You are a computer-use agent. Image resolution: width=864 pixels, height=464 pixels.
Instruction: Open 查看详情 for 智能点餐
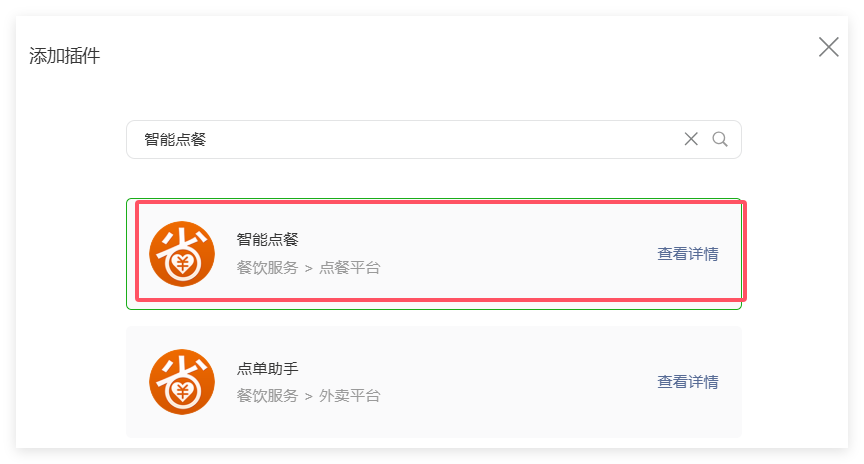tap(688, 254)
